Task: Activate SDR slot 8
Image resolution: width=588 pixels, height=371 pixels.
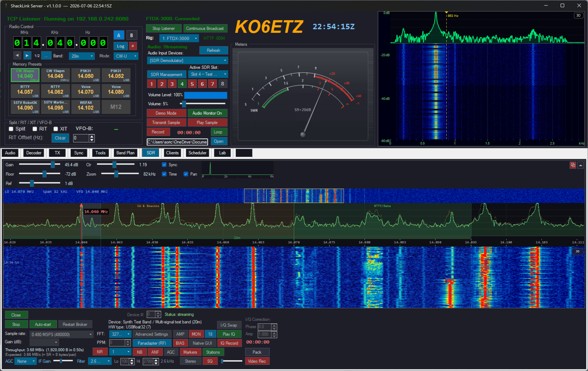Action: [223, 84]
